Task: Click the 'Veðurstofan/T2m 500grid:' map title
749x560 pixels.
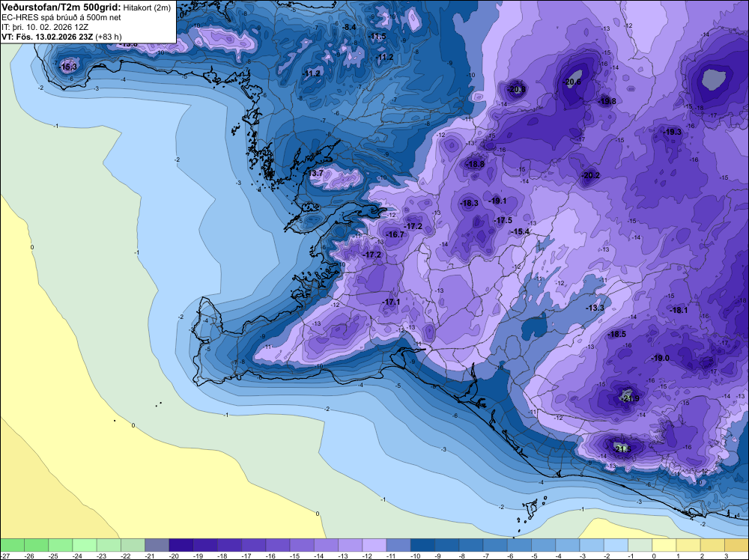Action: [61, 7]
